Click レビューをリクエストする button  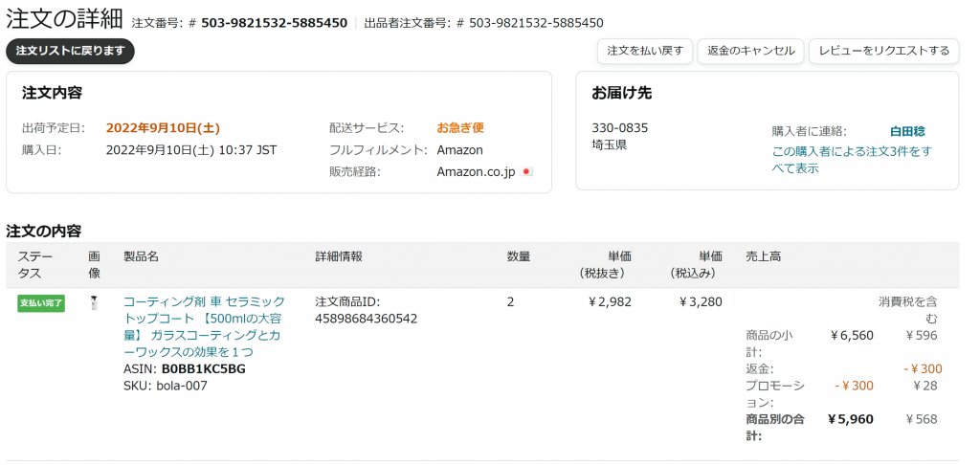(x=883, y=52)
